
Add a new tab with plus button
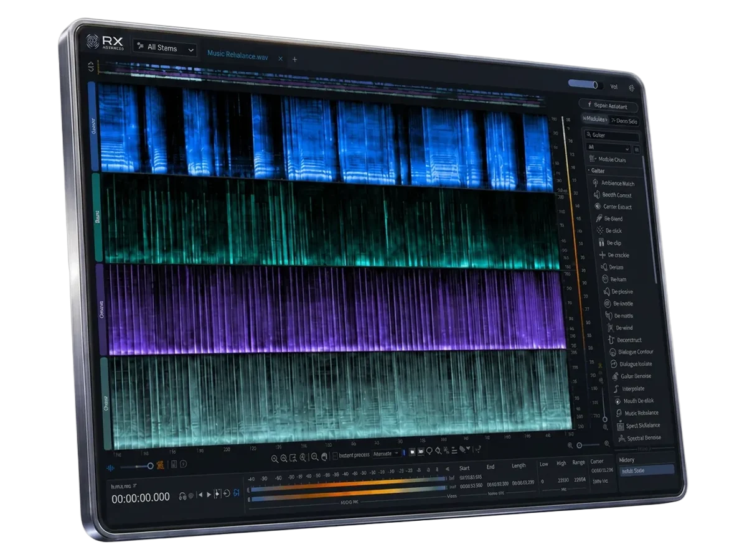295,59
